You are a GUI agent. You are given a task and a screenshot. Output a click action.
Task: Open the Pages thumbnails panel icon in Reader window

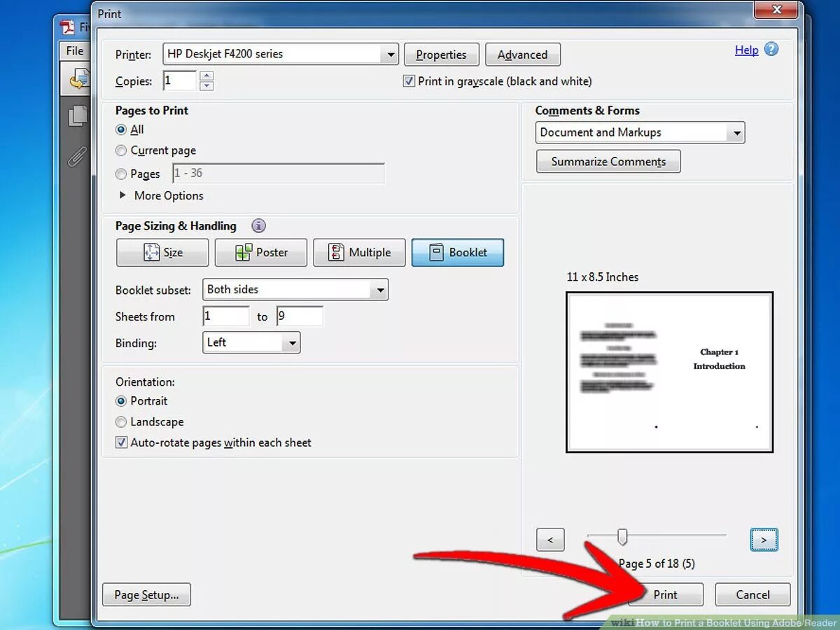click(78, 116)
